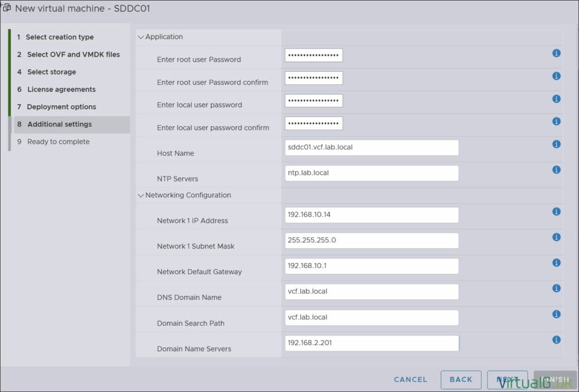The image size is (579, 392).
Task: Jump to step 7 Deployment options
Action: [61, 107]
